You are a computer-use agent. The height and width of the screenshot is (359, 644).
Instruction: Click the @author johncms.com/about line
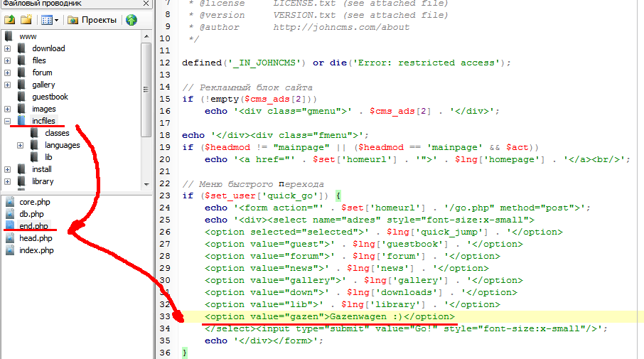coord(299,27)
